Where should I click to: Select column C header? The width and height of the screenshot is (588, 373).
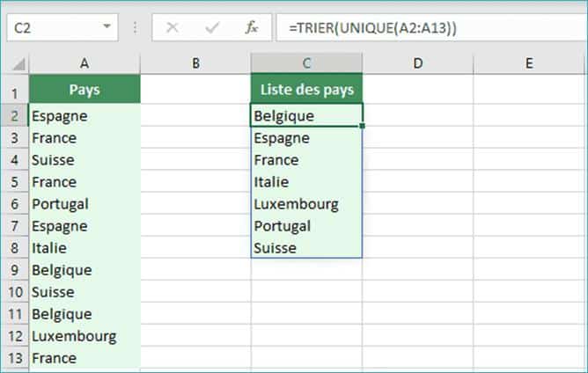pos(306,63)
